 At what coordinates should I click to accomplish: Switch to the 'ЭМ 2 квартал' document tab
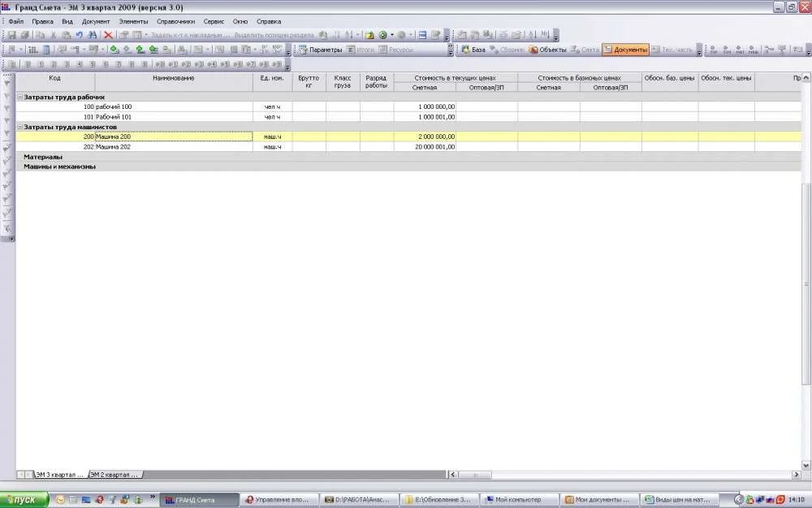click(115, 475)
